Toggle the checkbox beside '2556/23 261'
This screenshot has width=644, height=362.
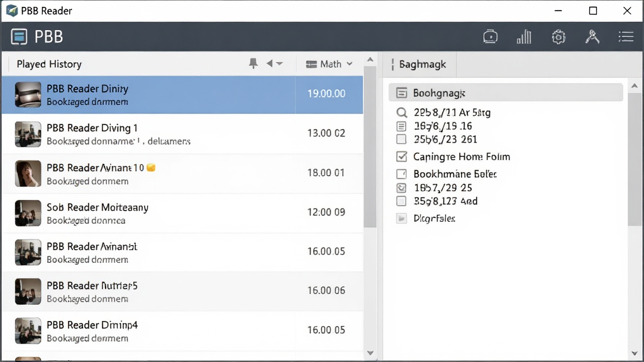(x=401, y=139)
